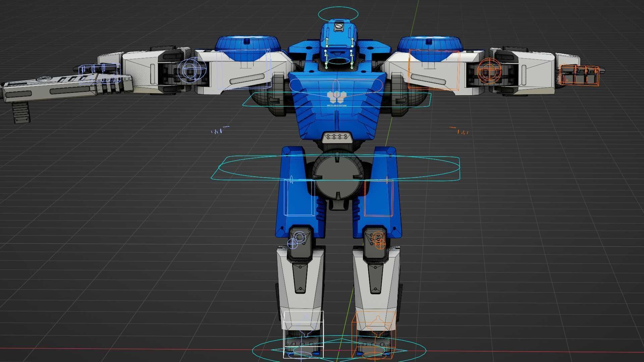Viewport: 644px width, 362px height.
Task: Click the waist vent plate with eight holes
Action: (x=337, y=137)
